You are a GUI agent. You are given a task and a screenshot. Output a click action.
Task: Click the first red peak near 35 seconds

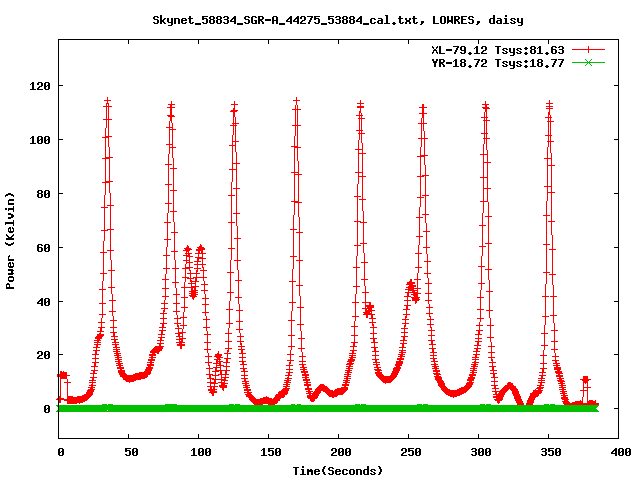click(108, 101)
